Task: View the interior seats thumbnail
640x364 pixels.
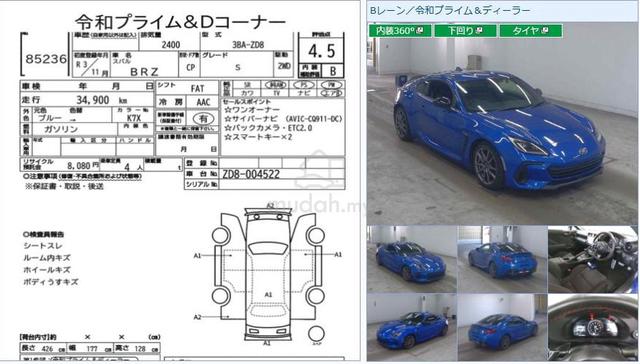Action: point(592,259)
